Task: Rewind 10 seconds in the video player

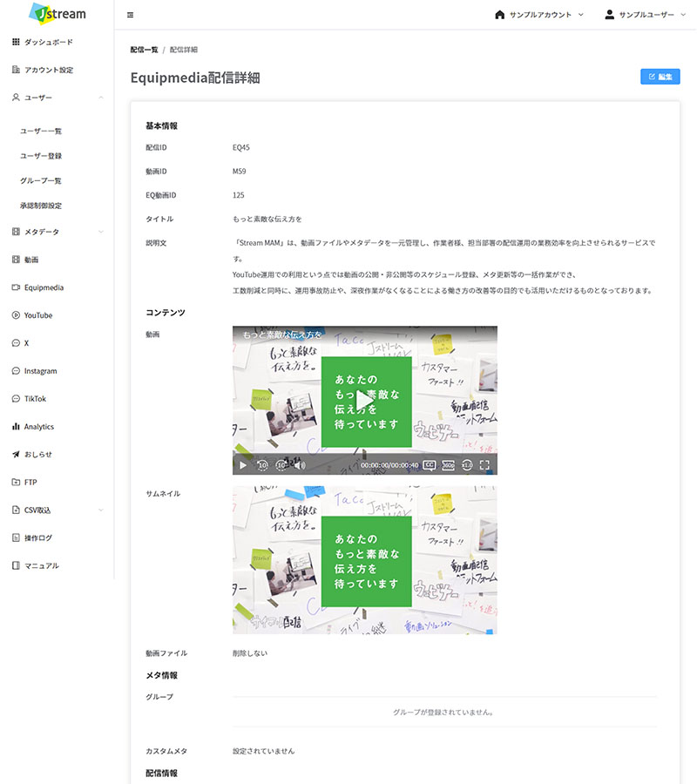Action: click(x=262, y=465)
